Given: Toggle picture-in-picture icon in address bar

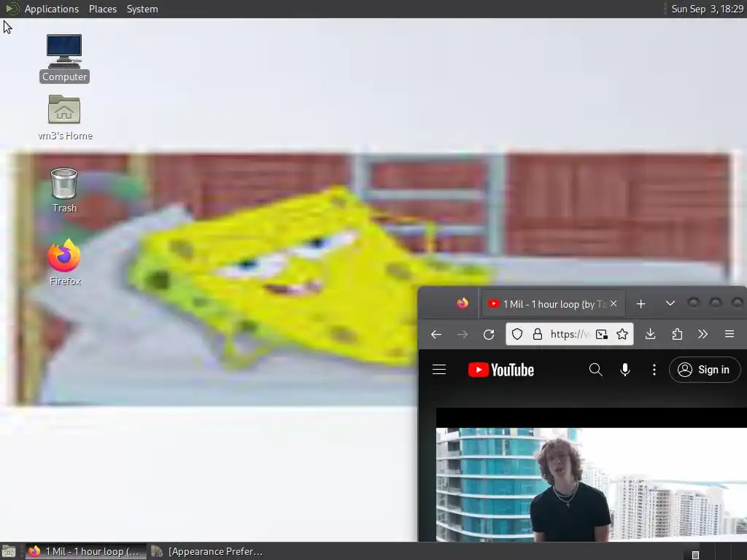Looking at the screenshot, I should click(602, 334).
